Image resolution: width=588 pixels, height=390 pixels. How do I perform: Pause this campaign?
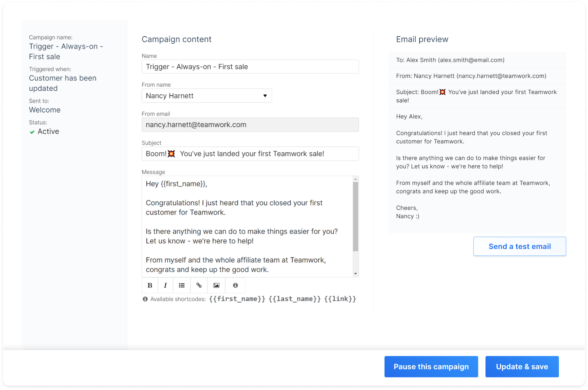point(431,366)
